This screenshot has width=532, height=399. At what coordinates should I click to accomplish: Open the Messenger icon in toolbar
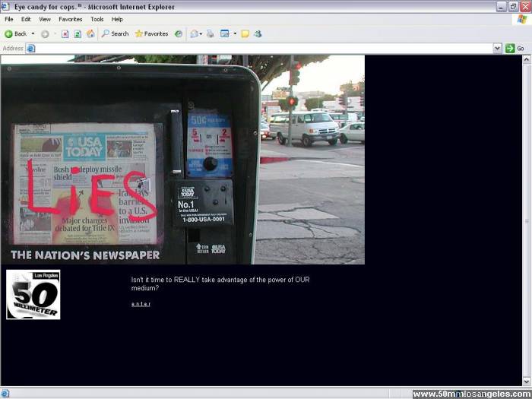pos(258,34)
